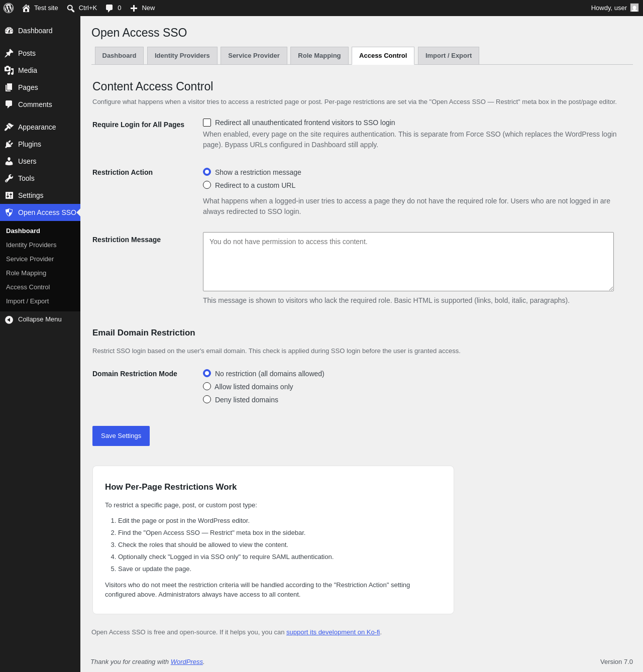The height and width of the screenshot is (672, 643).
Task: Open the Posts pushpin icon in sidebar
Action: [x=9, y=53]
